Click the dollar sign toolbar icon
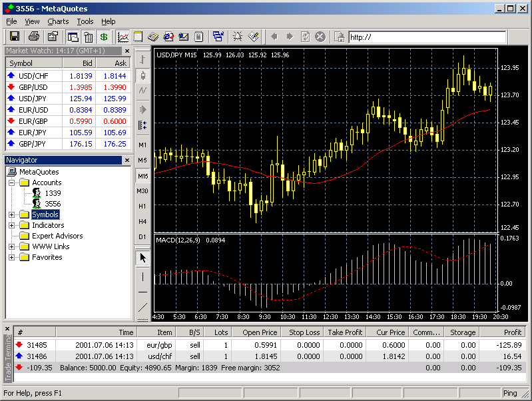The height and width of the screenshot is (401, 532). [104, 37]
